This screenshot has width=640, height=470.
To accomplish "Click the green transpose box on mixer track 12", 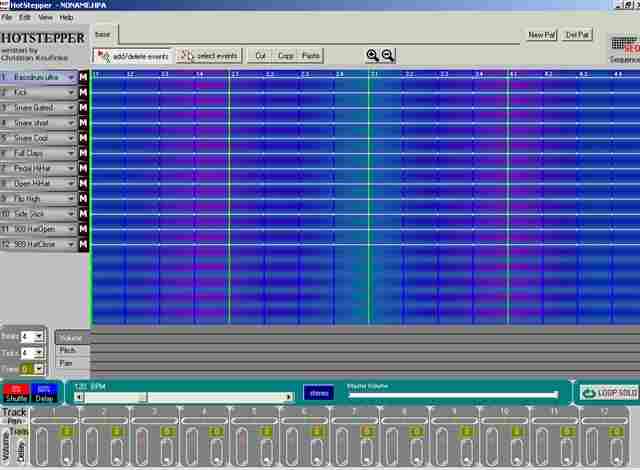I will point(616,432).
